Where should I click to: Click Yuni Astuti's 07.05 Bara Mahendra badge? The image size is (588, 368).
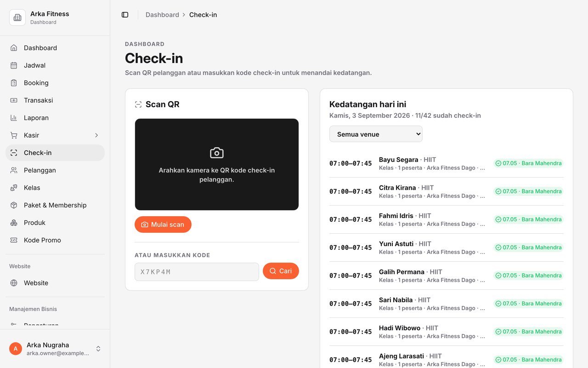click(528, 247)
